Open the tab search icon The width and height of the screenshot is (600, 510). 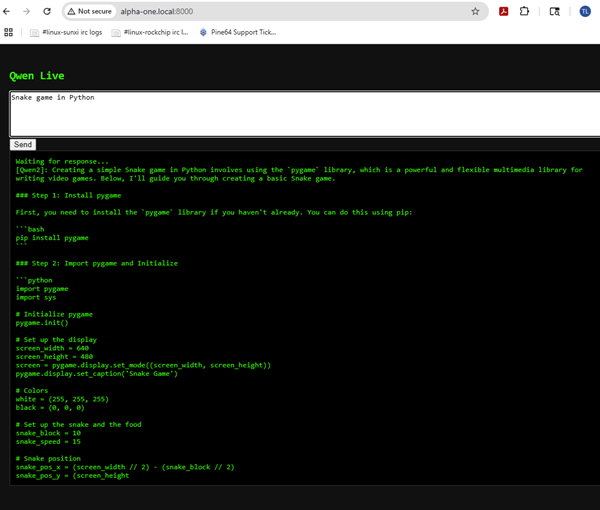tap(554, 11)
